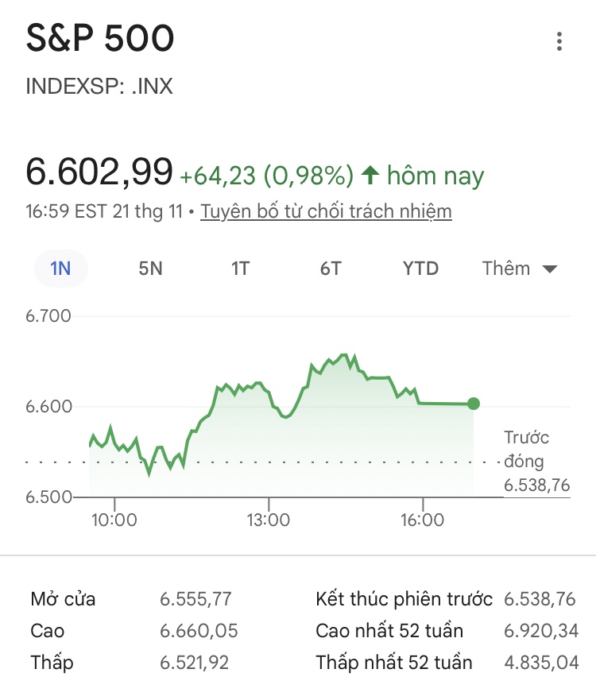
Task: Click the 16:00 time axis label
Action: pos(422,520)
